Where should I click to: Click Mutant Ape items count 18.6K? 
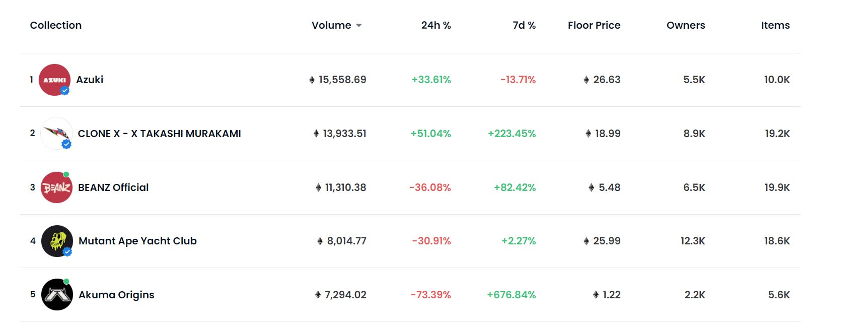(777, 241)
